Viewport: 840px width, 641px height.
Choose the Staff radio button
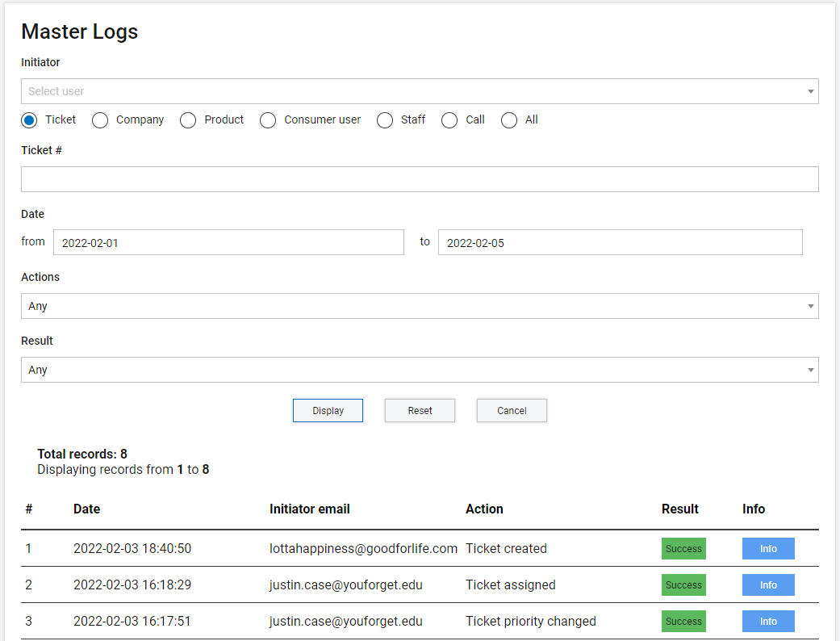385,120
